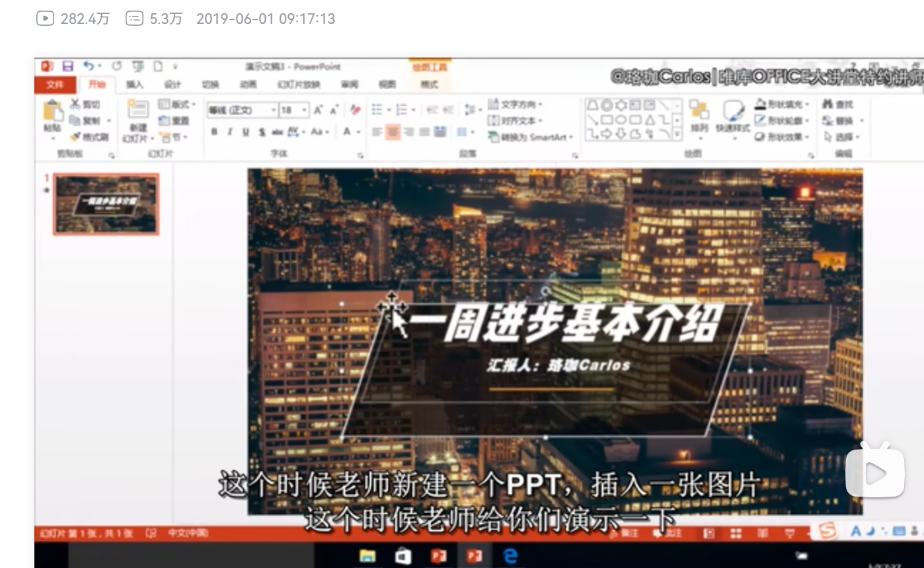The height and width of the screenshot is (568, 924).
Task: Open the font size 18 dropdown
Action: (294, 110)
